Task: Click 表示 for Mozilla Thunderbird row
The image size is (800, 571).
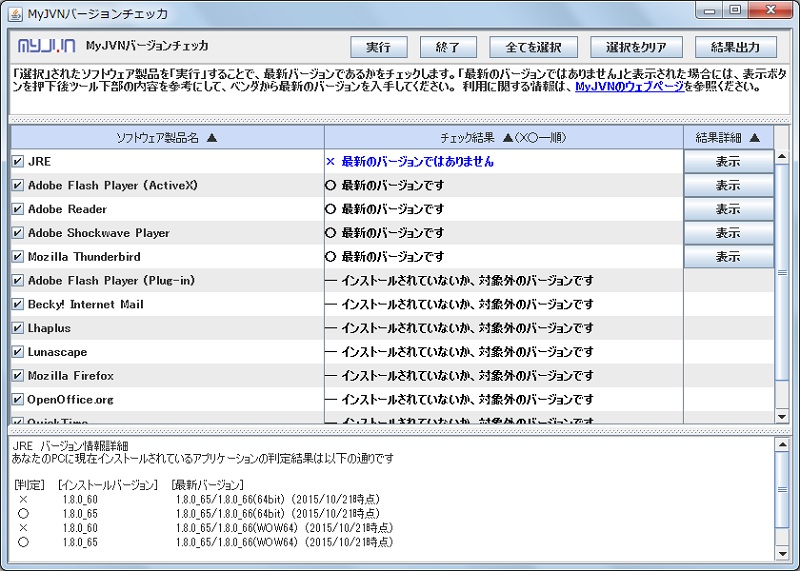Action: pyautogui.click(x=728, y=257)
